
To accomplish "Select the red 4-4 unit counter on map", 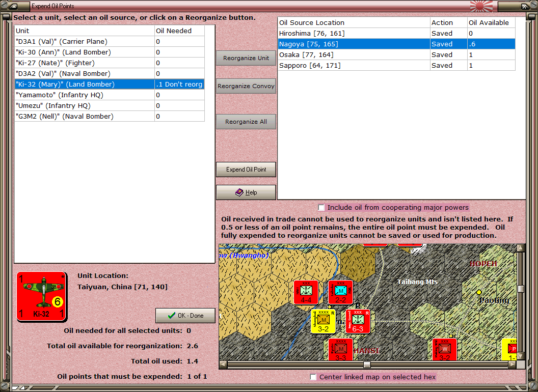I will point(306,292).
